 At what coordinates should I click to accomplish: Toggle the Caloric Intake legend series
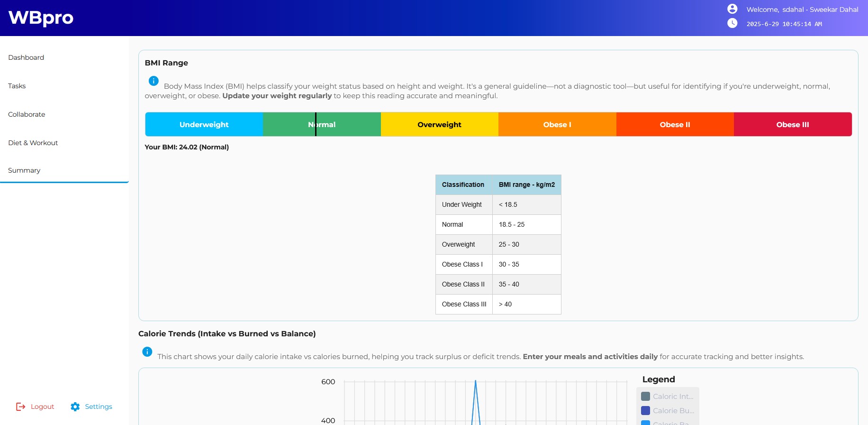[668, 397]
